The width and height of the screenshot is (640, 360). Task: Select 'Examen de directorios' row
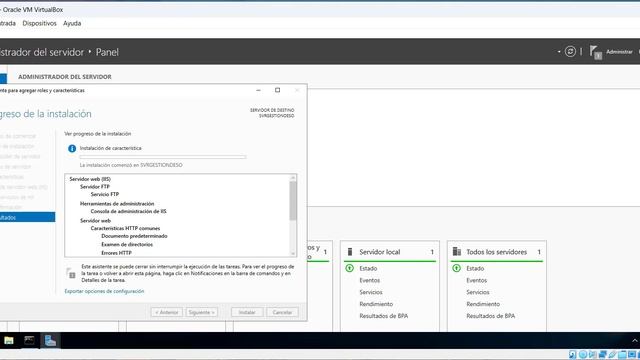point(127,244)
